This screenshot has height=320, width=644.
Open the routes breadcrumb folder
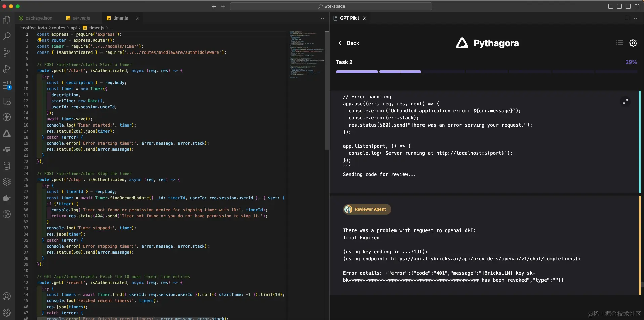point(58,28)
